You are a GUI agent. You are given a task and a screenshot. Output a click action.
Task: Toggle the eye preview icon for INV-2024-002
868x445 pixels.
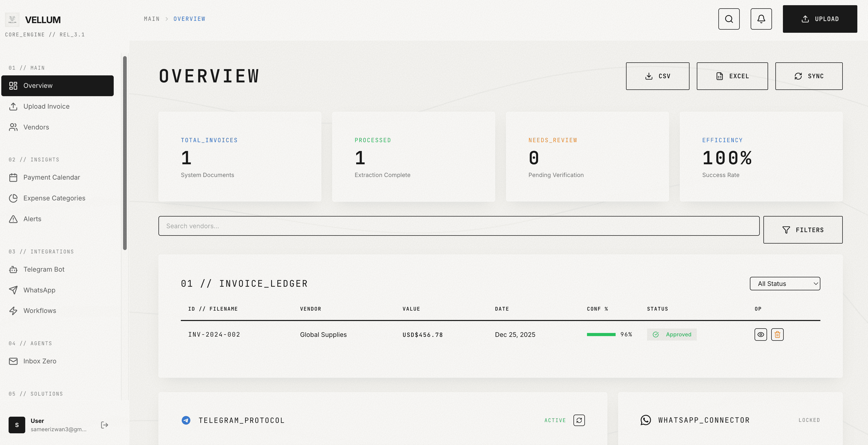(761, 334)
